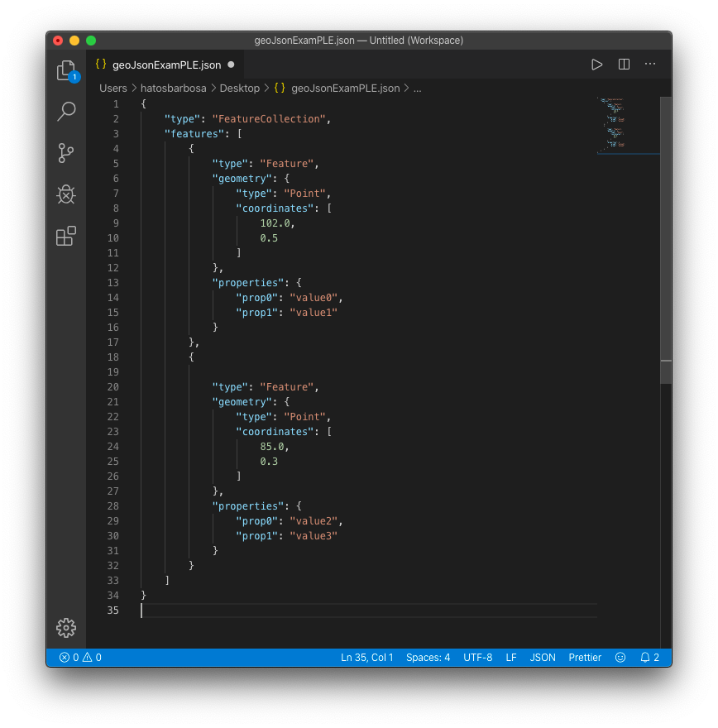Click UTF-8 to change file encoding

click(478, 657)
